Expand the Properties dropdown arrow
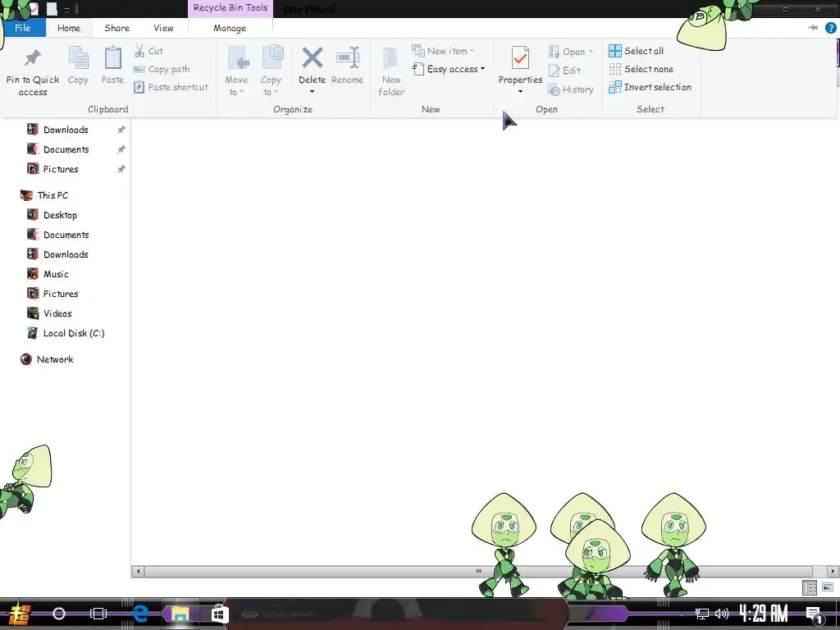Screen dimensions: 840x630 pos(520,92)
